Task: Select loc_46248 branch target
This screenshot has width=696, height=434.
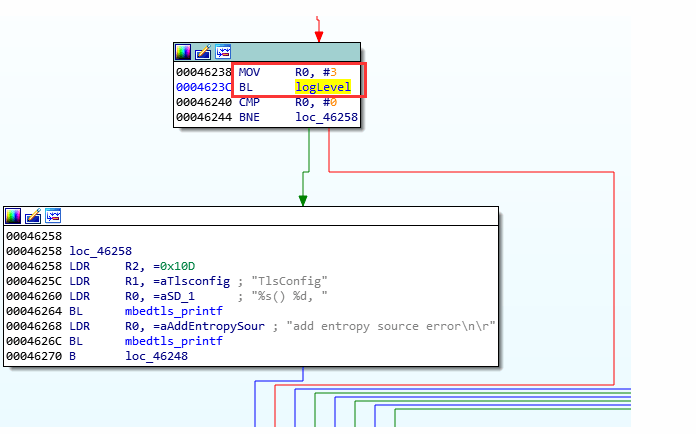Action: (x=152, y=354)
